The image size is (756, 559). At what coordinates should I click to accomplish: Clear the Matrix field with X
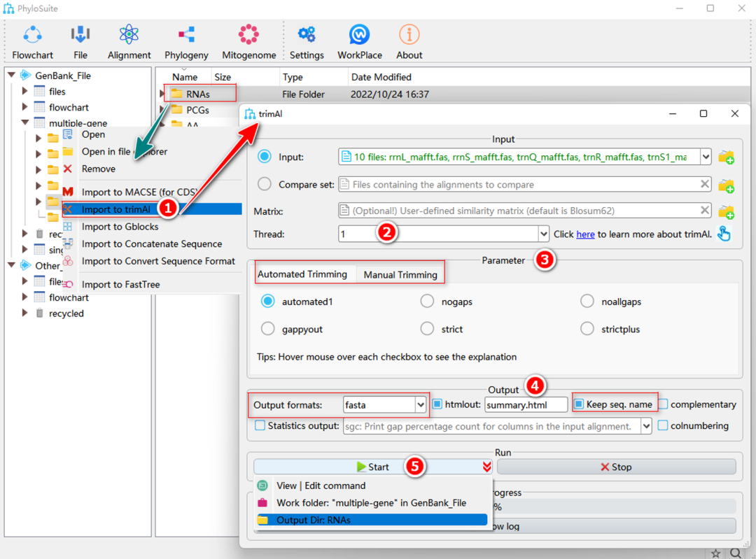click(x=704, y=210)
